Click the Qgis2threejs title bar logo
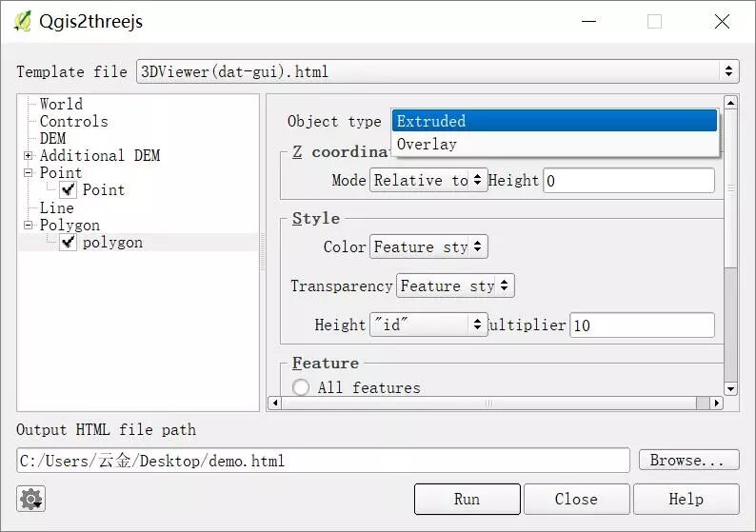 22,21
